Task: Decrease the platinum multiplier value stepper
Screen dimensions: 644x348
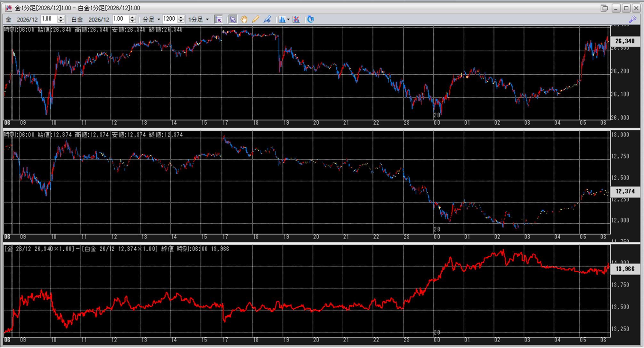Action: pos(132,21)
